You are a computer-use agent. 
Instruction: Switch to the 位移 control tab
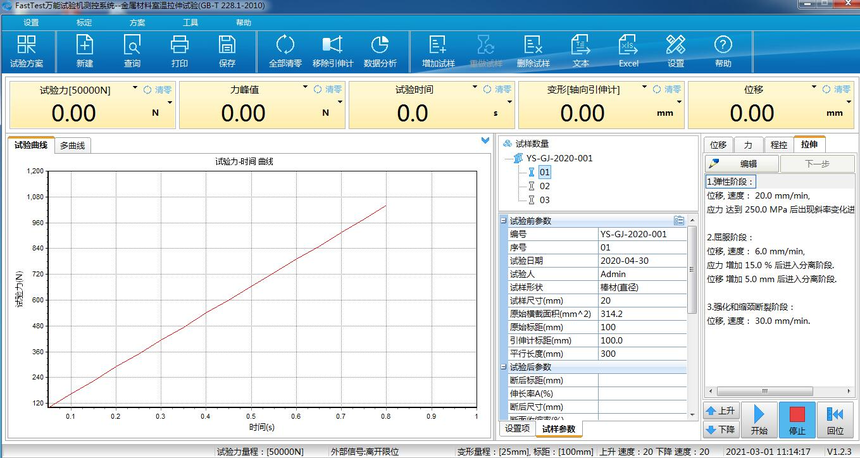(718, 145)
